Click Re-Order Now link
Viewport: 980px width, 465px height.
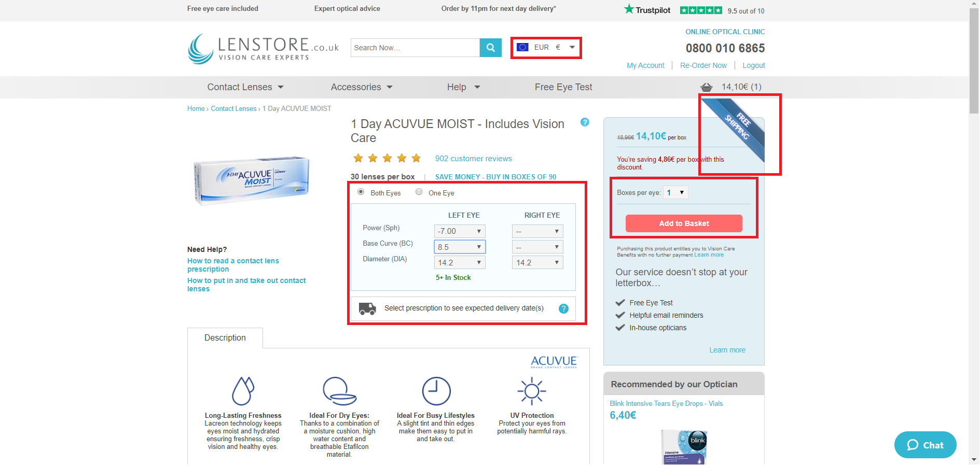click(703, 65)
